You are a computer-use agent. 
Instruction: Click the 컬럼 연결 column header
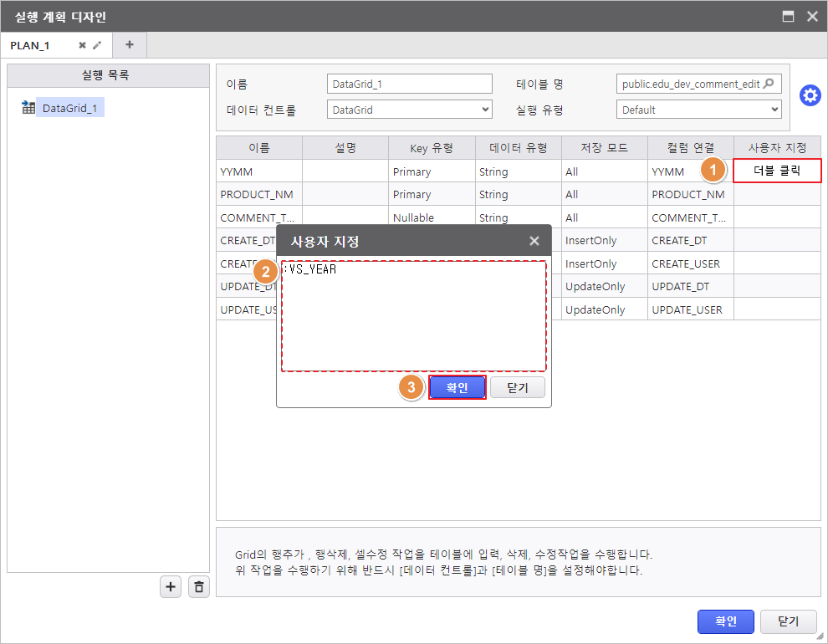click(x=691, y=148)
